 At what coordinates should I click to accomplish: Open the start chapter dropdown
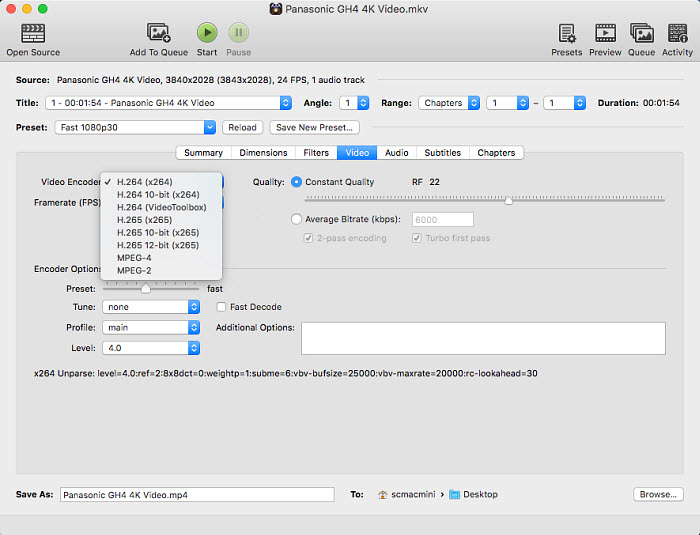click(x=508, y=103)
